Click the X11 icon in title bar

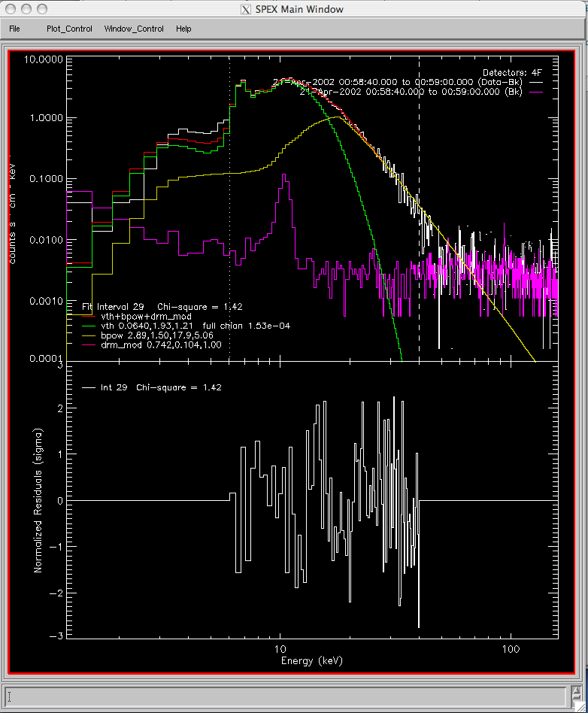click(x=244, y=9)
